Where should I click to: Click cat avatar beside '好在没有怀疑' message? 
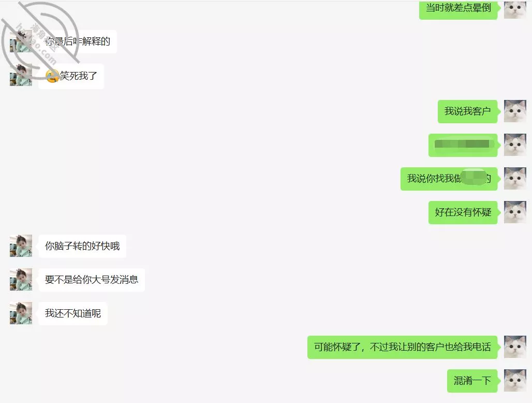tap(515, 212)
